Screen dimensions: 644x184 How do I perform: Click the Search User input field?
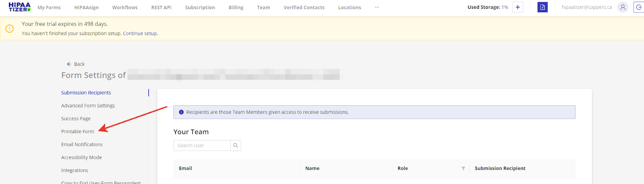coord(202,146)
